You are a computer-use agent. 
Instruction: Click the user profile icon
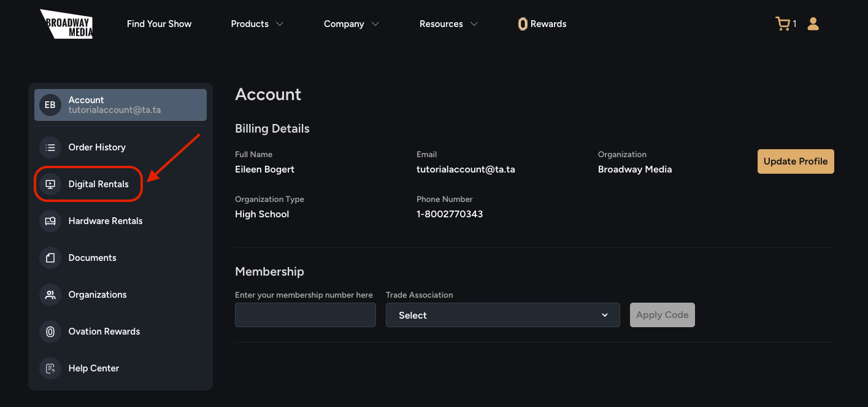click(813, 23)
